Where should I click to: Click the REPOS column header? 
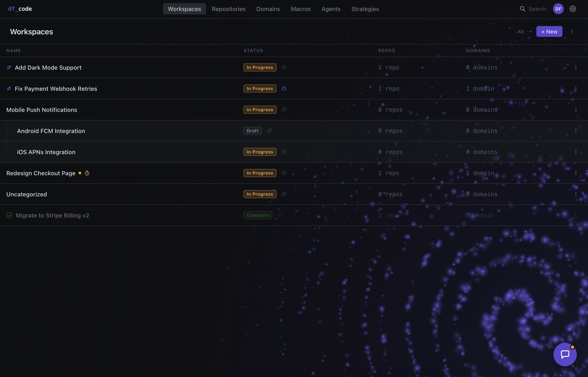coord(386,51)
